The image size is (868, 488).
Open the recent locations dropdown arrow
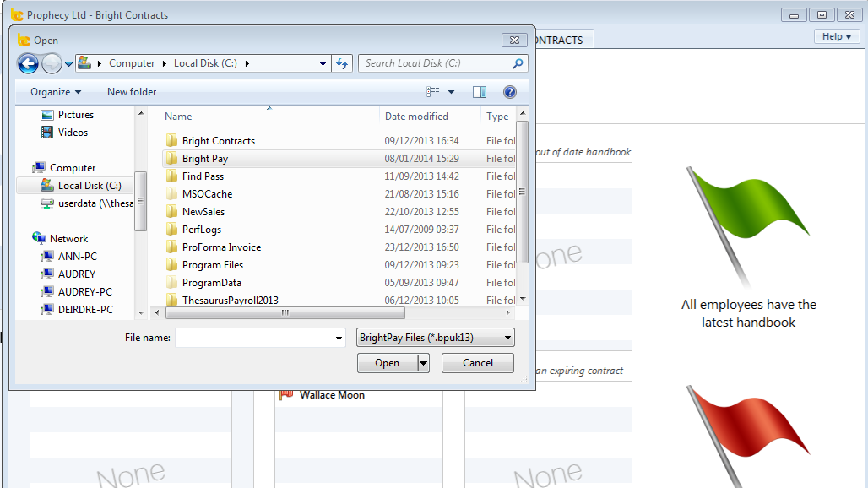click(68, 63)
